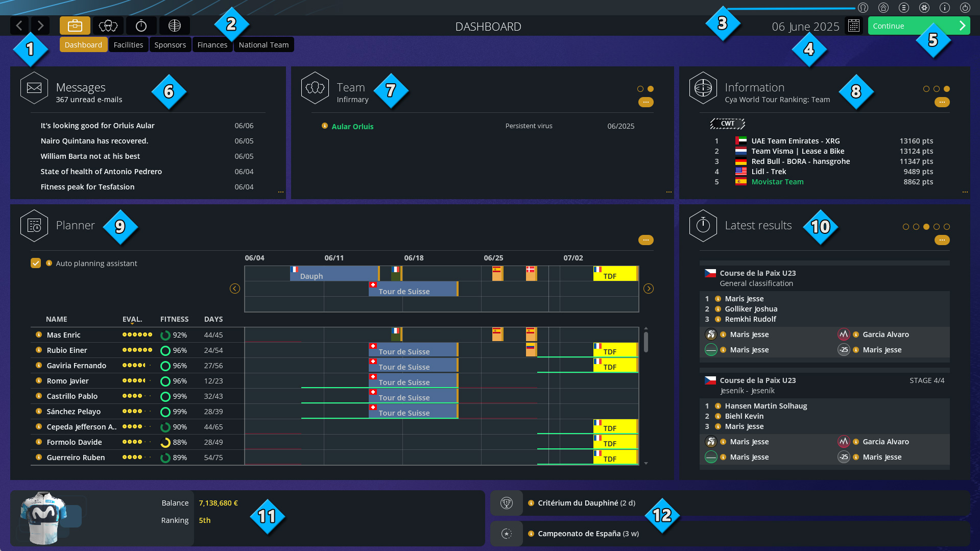Click the planner list vertical scrollbar

click(x=646, y=342)
